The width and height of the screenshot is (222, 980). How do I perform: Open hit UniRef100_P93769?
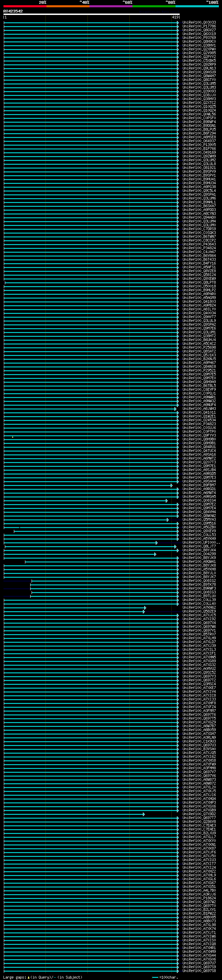(199, 38)
